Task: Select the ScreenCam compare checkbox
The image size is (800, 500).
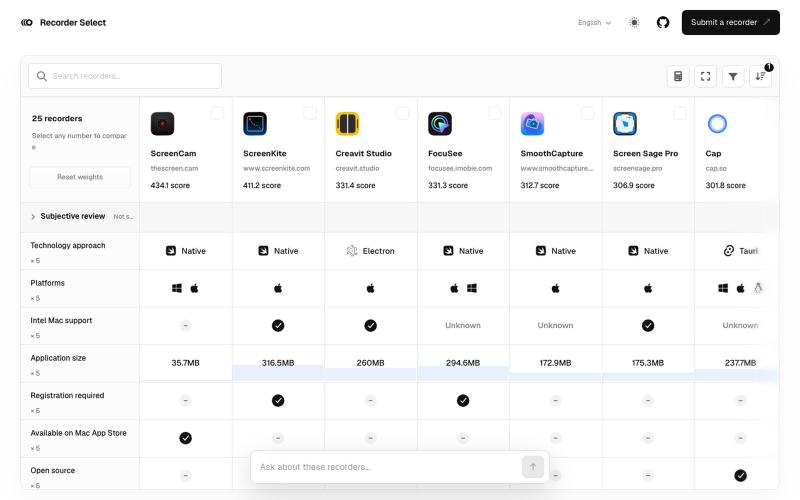Action: click(x=217, y=113)
